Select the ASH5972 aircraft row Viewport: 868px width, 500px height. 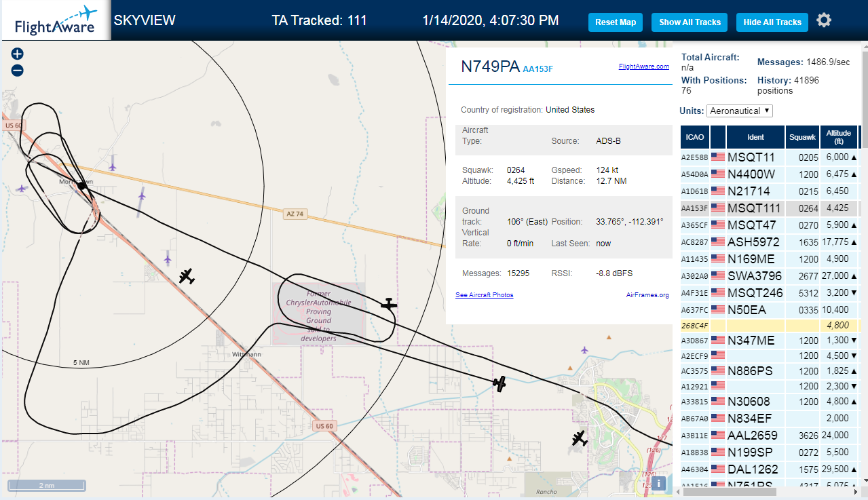[x=770, y=242]
